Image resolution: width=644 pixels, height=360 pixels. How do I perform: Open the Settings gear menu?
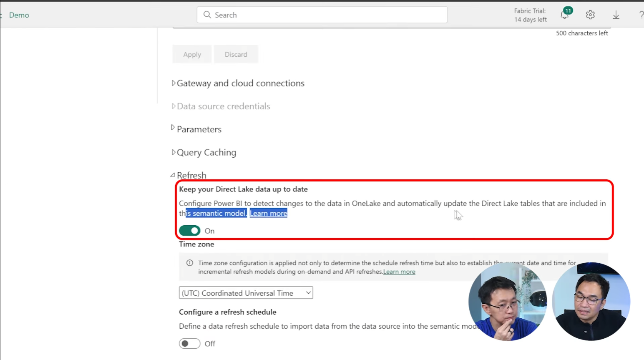pyautogui.click(x=590, y=15)
